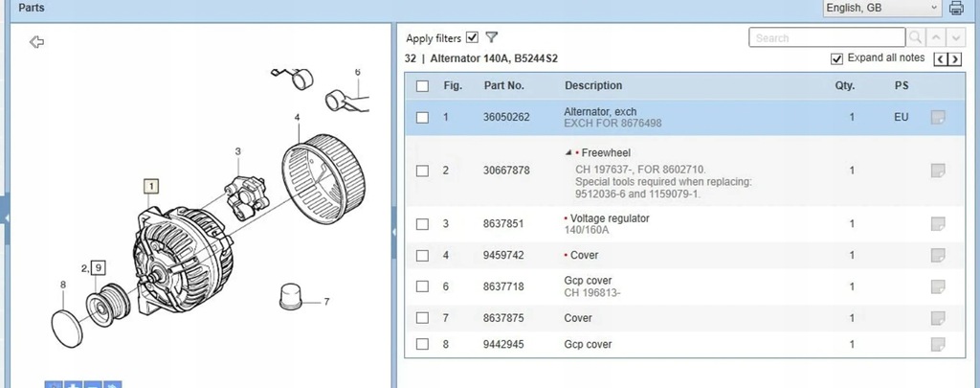
Task: Open note icon for part 8637875 row
Action: coord(938,318)
